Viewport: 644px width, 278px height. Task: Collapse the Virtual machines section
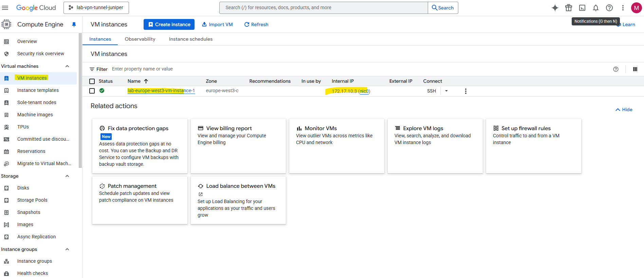67,66
